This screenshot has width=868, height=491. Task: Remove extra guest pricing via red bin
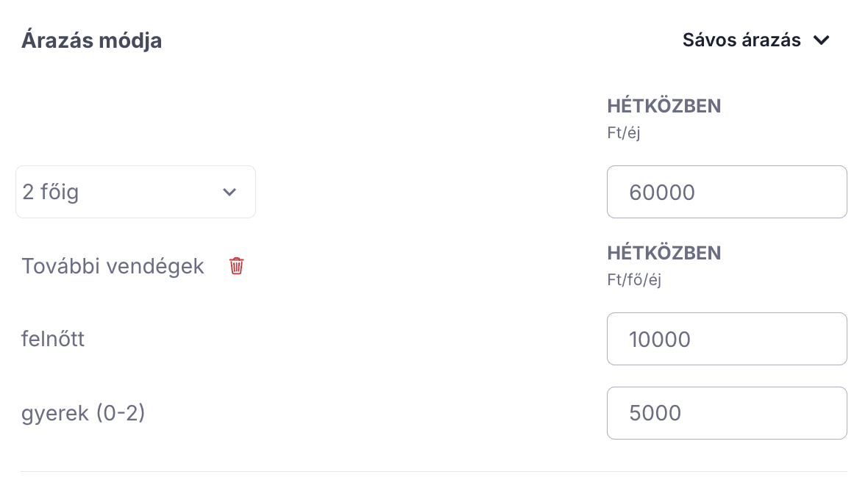coord(236,266)
